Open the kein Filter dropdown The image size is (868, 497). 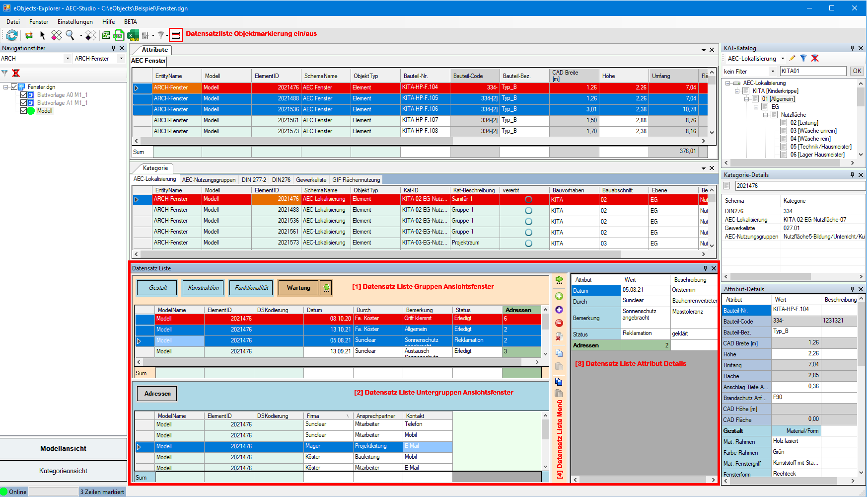773,72
